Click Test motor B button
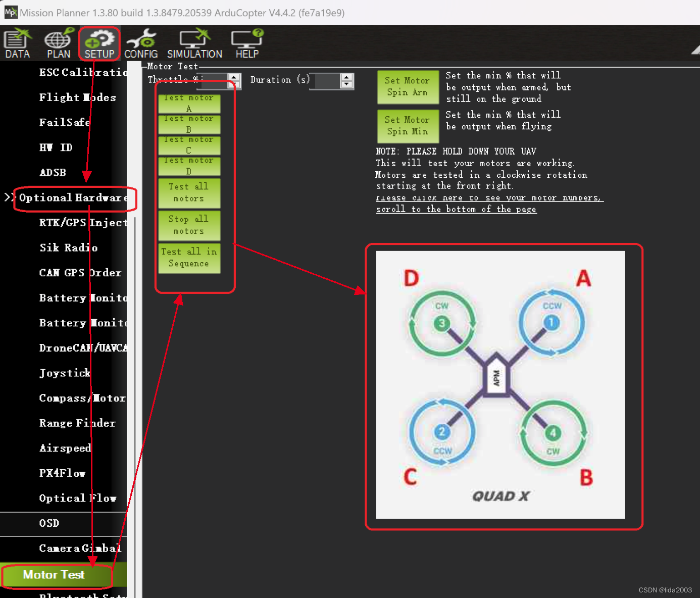700x598 pixels. (189, 124)
